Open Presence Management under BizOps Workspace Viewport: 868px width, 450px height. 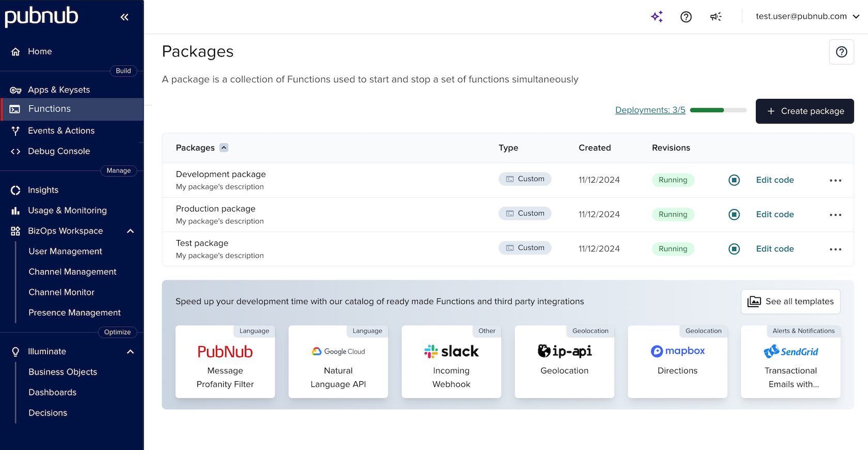pos(74,312)
